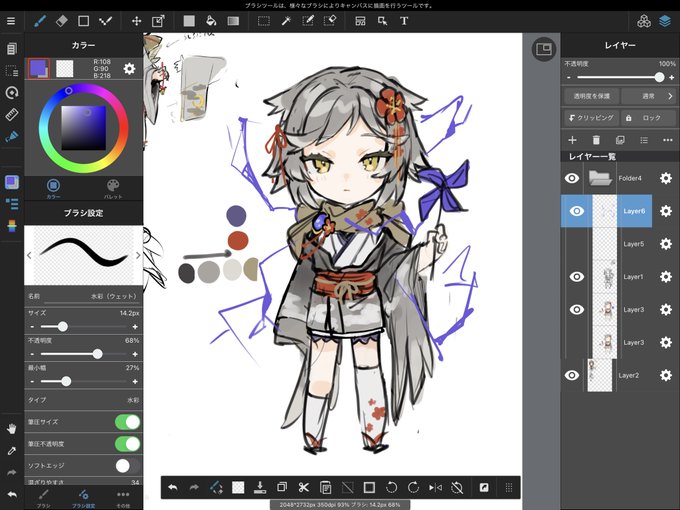This screenshot has height=510, width=680.
Task: Add a new layer with the plus icon
Action: tap(572, 140)
